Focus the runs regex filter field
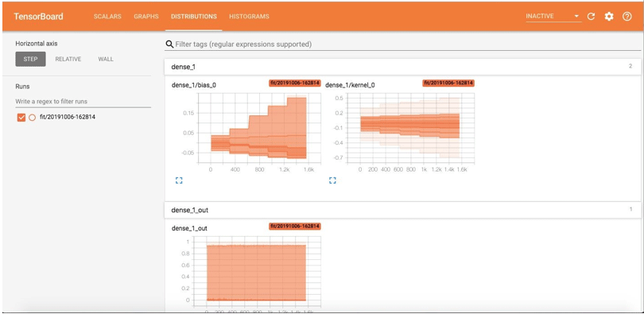Viewport: 644px width, 314px height. 83,101
